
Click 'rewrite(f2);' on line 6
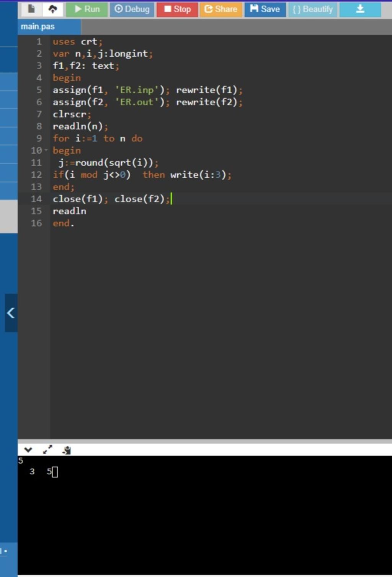pos(209,102)
